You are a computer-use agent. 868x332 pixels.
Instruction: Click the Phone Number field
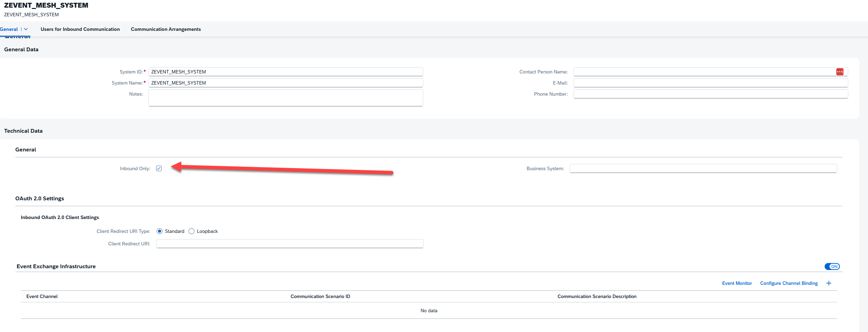point(710,94)
